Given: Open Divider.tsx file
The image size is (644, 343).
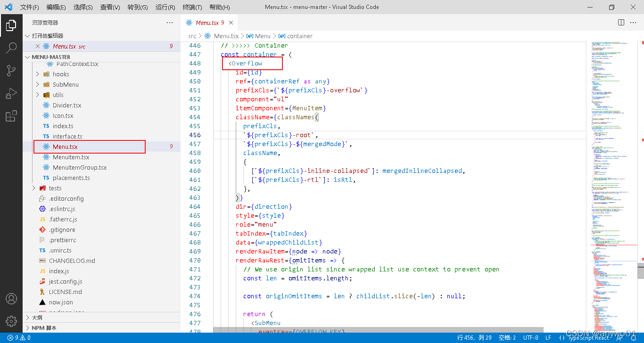Looking at the screenshot, I should point(67,105).
